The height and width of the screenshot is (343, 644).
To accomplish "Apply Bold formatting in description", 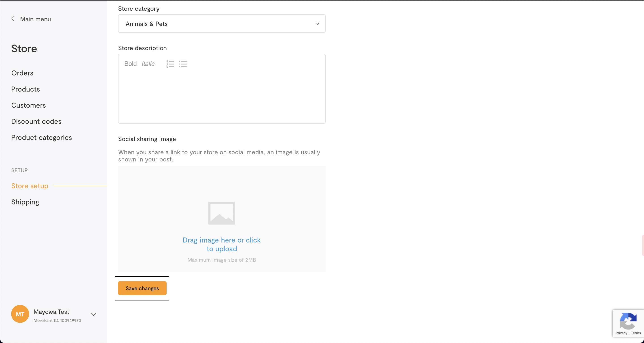I will 131,64.
